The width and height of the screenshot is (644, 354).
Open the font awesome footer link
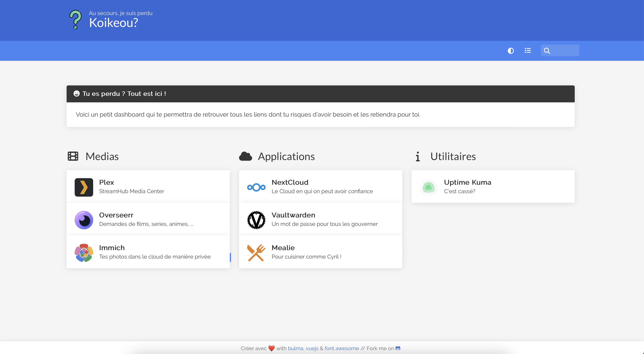point(341,348)
